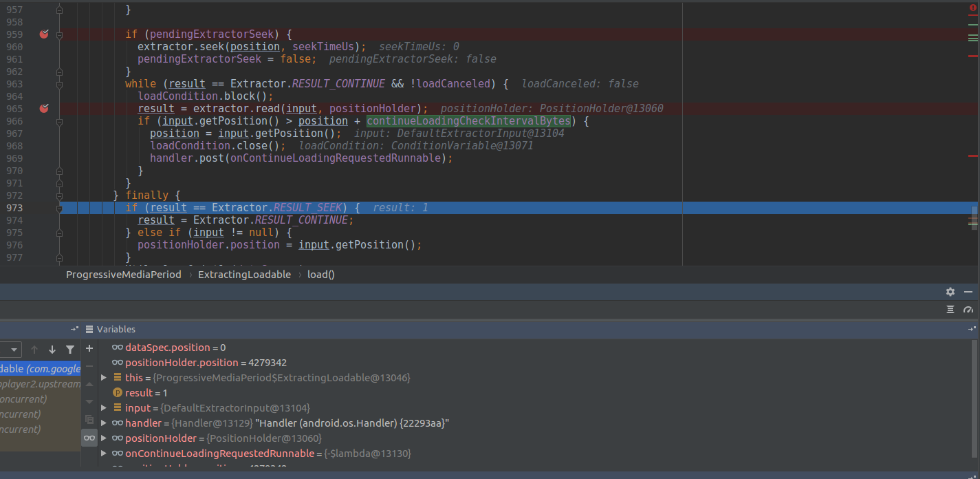Click the navigate-down arrow in frames panel
This screenshot has width=980, height=479.
click(52, 349)
